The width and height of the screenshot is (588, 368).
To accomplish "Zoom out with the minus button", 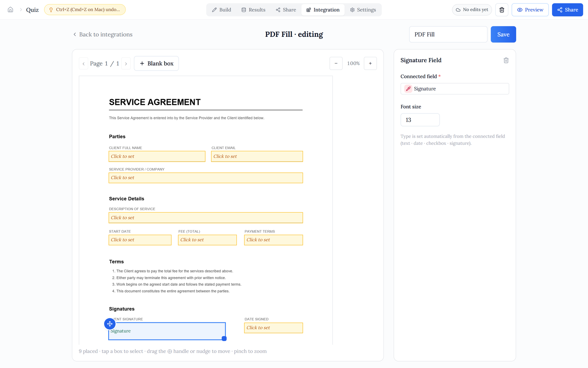I will [336, 63].
